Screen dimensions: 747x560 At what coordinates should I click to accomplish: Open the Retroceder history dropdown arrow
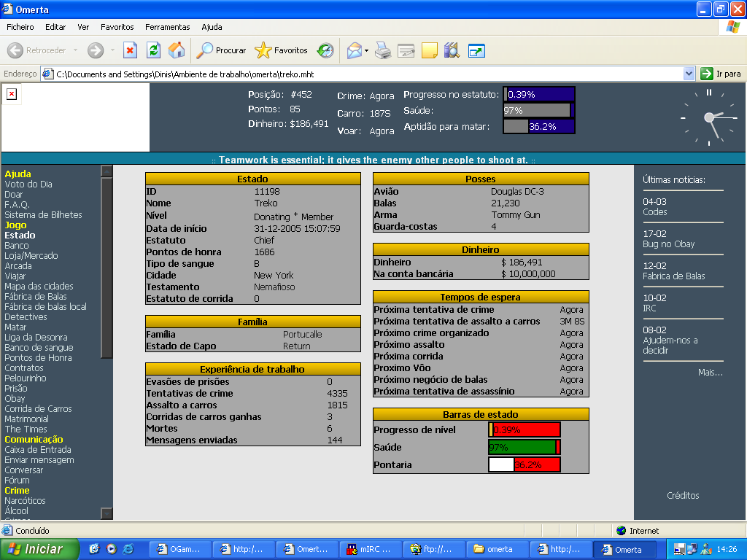coord(75,51)
